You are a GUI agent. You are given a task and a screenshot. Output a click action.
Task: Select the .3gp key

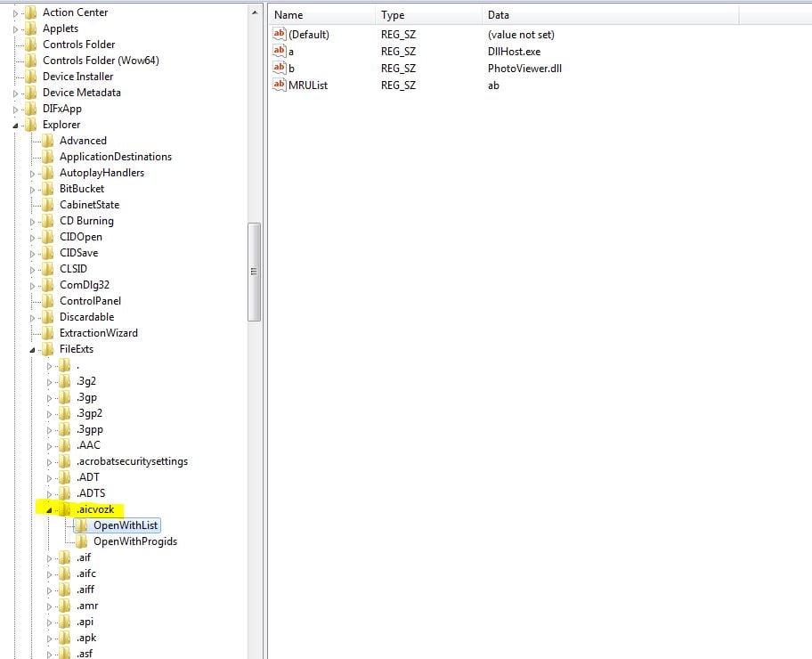[86, 397]
